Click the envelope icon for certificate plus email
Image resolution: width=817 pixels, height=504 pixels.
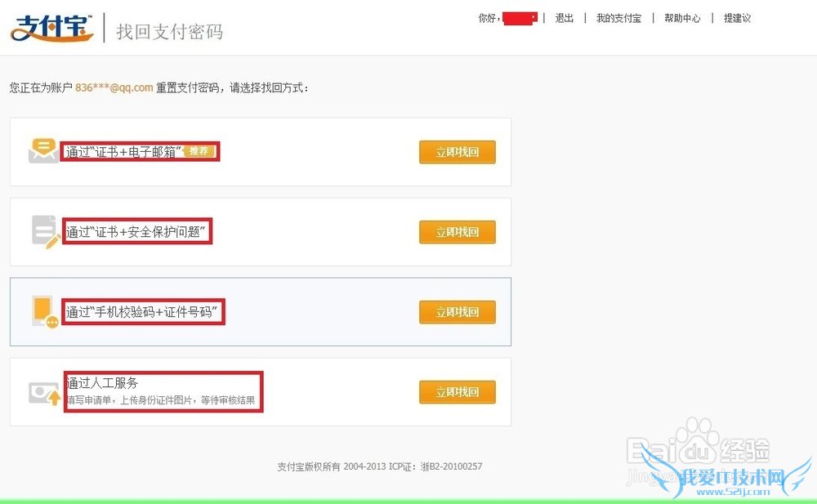click(43, 150)
